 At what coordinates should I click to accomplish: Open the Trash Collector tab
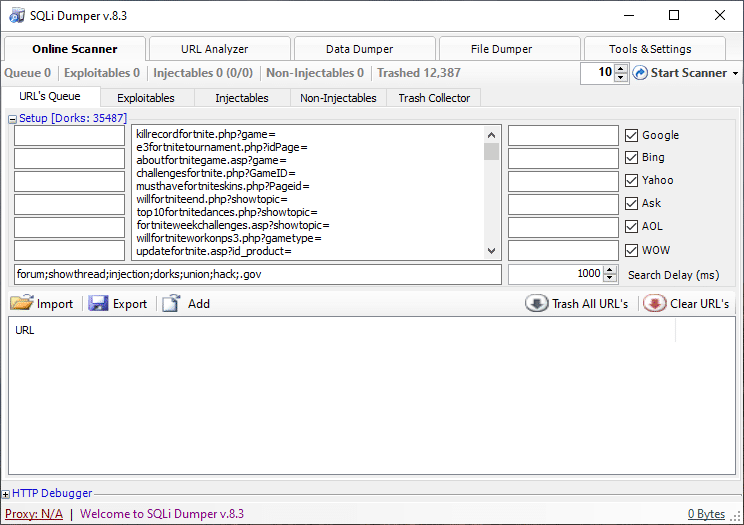pyautogui.click(x=434, y=98)
